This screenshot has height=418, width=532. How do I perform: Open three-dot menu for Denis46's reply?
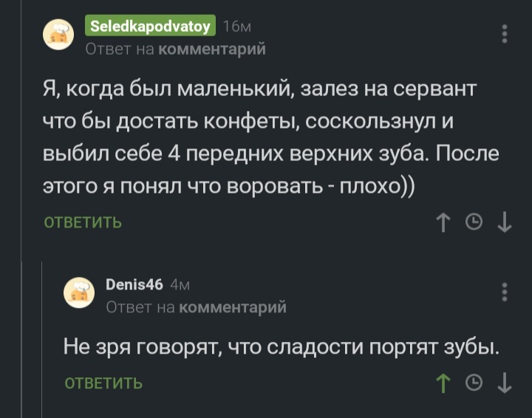pos(505,291)
